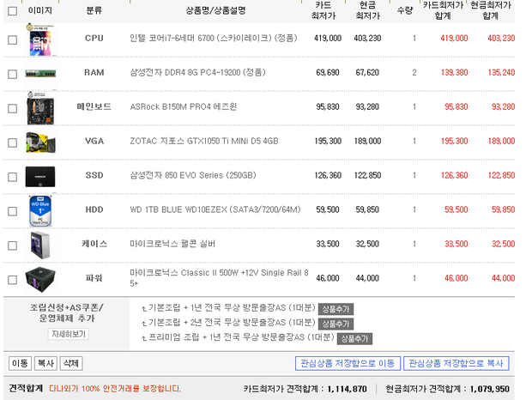Click the 분류 column header

94,10
